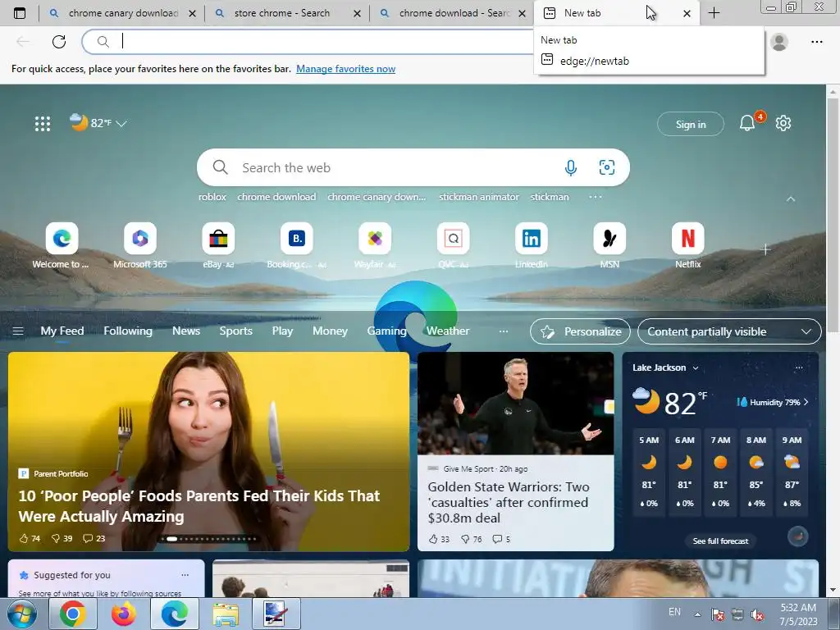Open Humidity 79% details link
The width and height of the screenshot is (840, 630).
773,402
